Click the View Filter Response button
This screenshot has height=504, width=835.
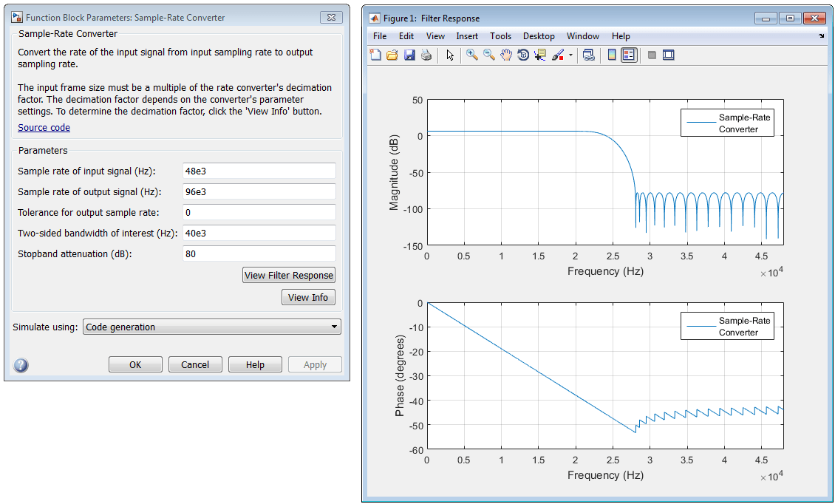coord(289,275)
